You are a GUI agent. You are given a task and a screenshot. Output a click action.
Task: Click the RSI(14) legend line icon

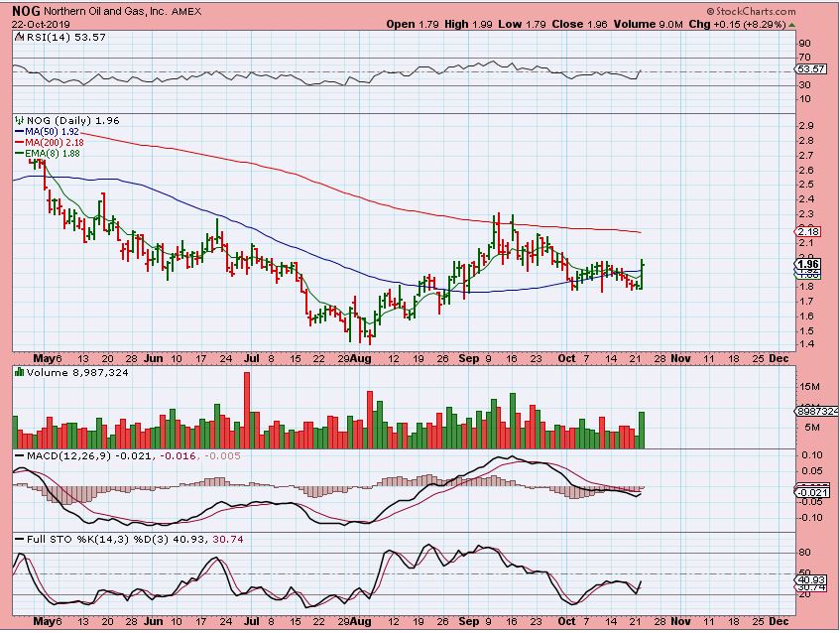coord(19,37)
